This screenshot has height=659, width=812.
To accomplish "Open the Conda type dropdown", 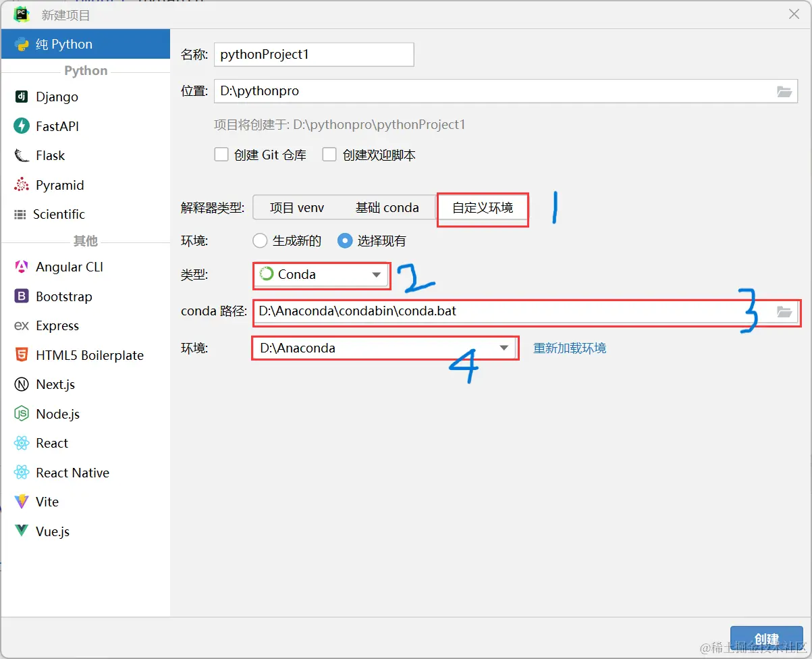I will click(x=322, y=275).
